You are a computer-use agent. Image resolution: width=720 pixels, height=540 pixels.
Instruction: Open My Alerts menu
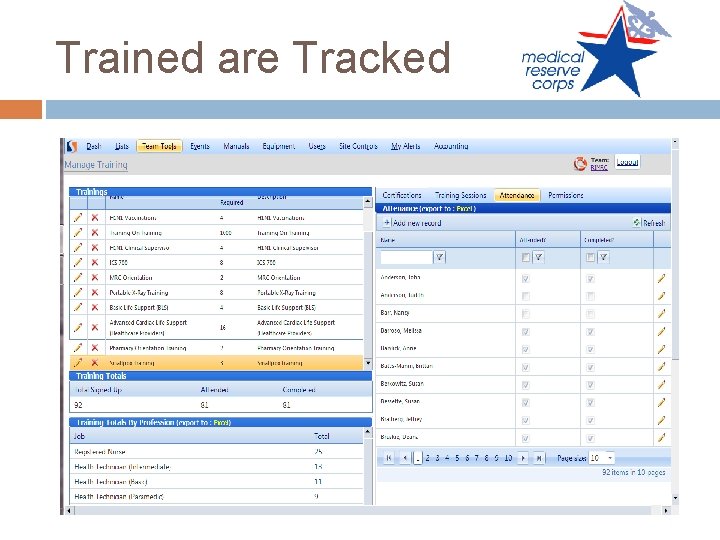tap(405, 146)
